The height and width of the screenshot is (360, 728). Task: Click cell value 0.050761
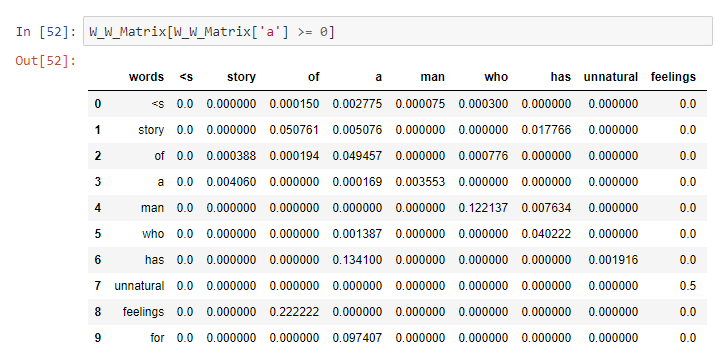tap(294, 130)
